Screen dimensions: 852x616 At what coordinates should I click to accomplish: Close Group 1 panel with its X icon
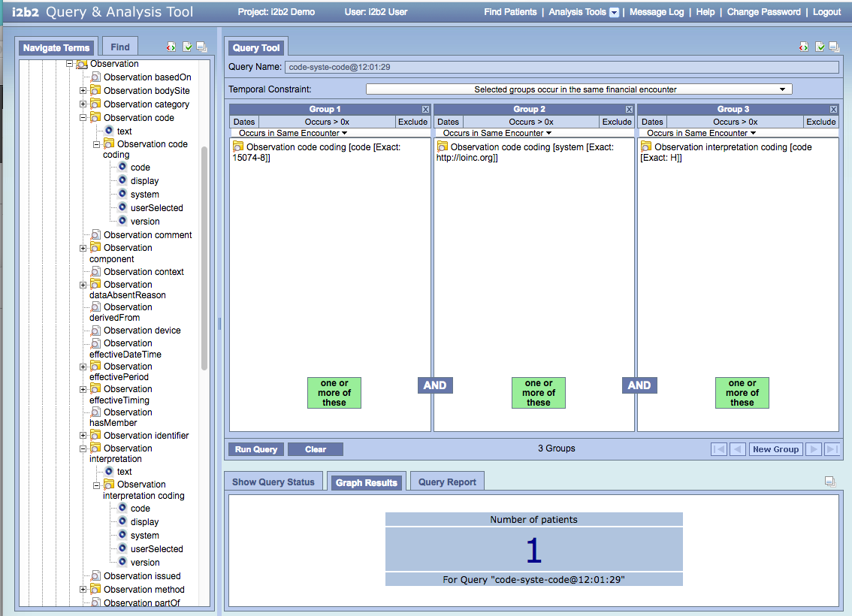(x=425, y=109)
